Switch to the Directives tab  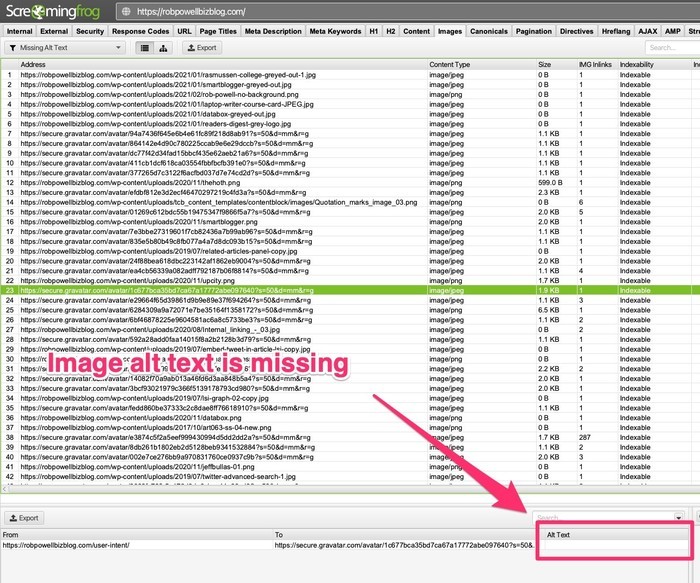(577, 31)
